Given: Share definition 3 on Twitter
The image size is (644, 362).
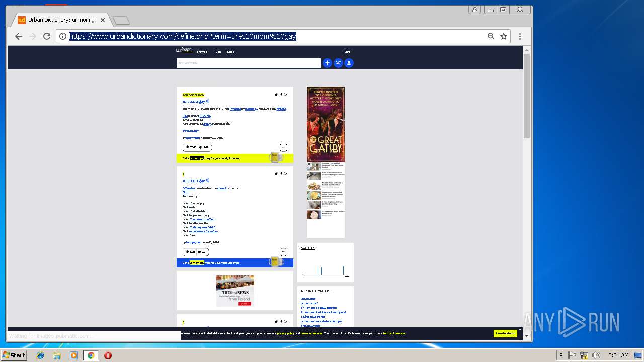Looking at the screenshot, I should coord(276,322).
